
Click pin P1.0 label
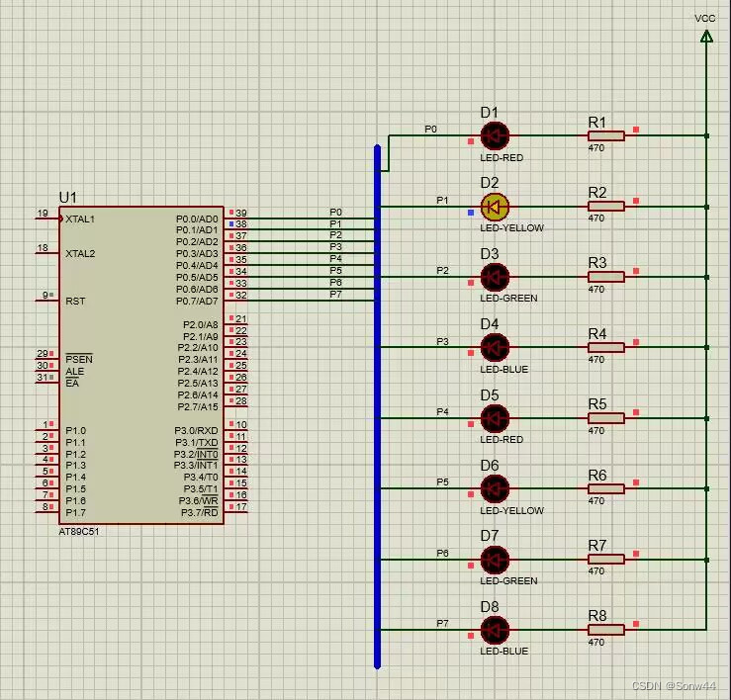(75, 430)
